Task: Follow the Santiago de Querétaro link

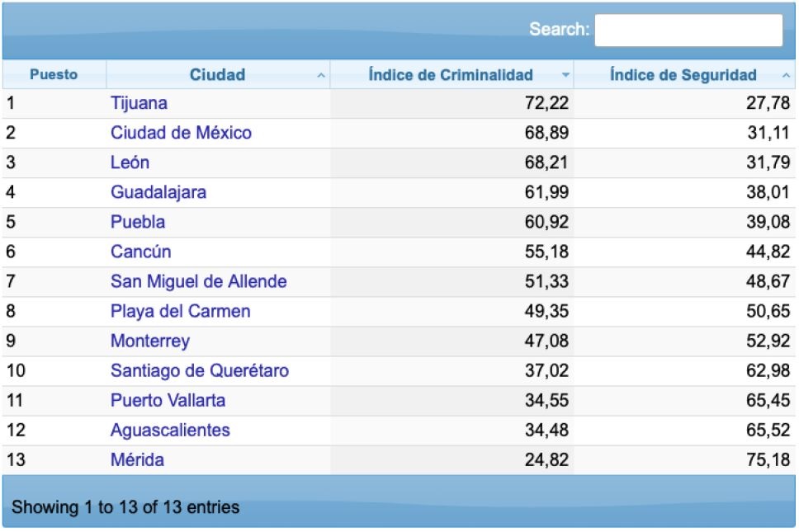Action: click(200, 370)
